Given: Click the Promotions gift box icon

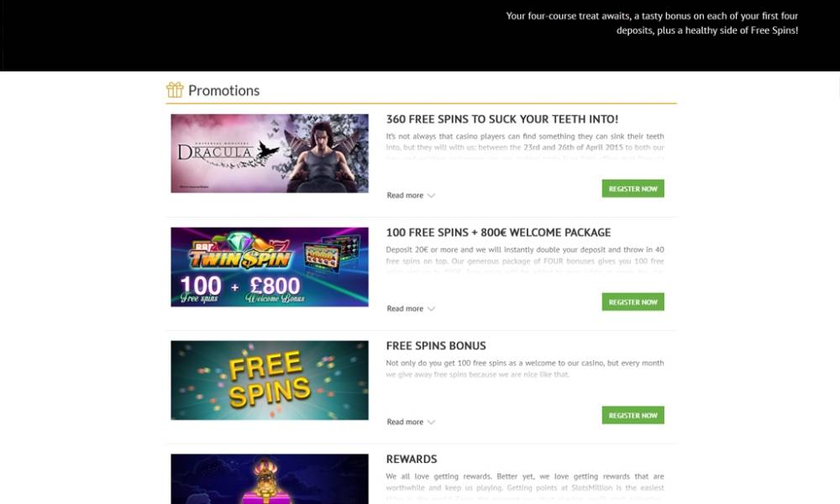Looking at the screenshot, I should pyautogui.click(x=175, y=89).
